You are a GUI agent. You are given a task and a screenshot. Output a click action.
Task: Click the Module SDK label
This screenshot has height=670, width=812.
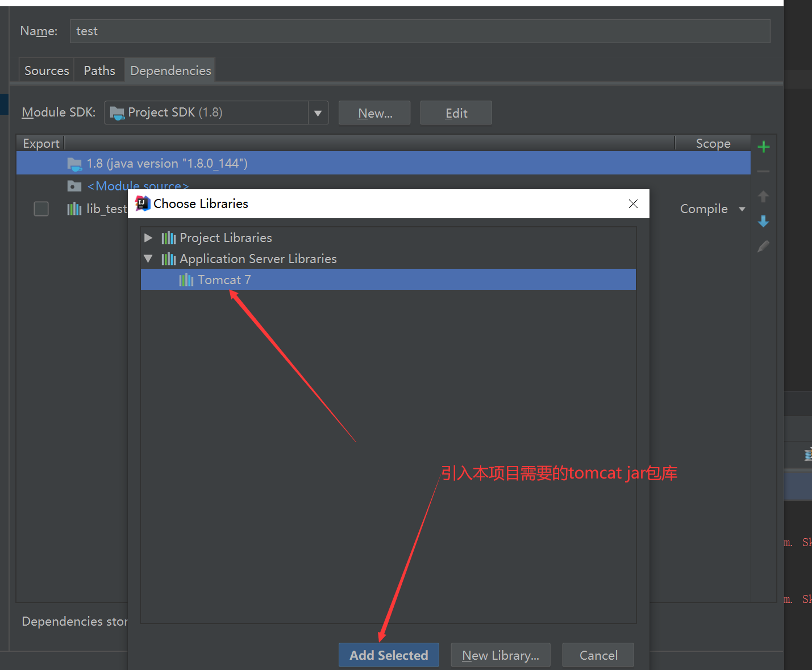[x=59, y=112]
